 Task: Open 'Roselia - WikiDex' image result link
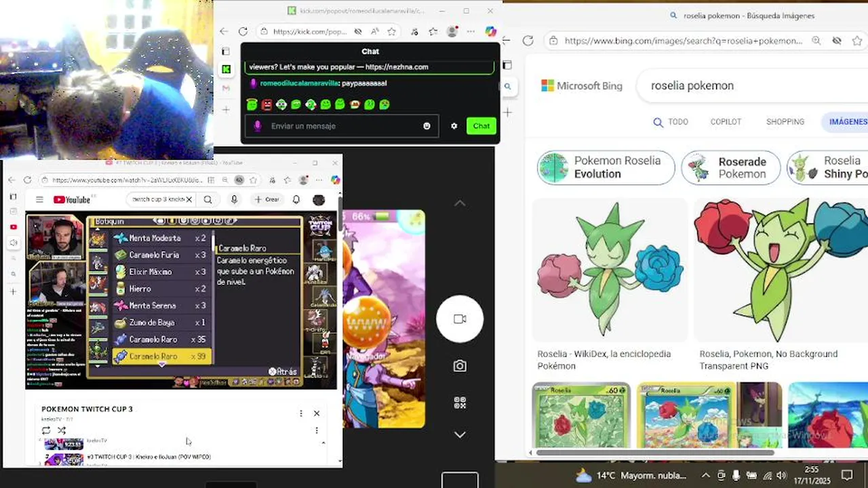pyautogui.click(x=604, y=360)
